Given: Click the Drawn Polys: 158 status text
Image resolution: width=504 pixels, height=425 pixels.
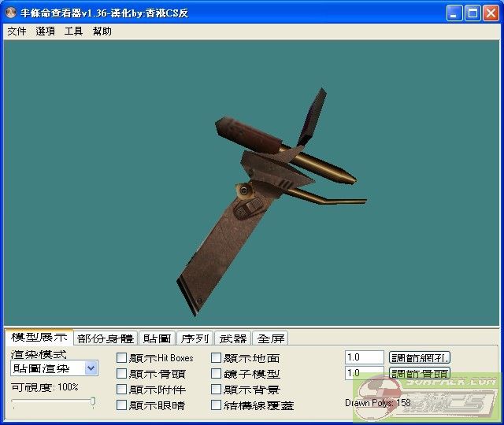Looking at the screenshot, I should point(378,403).
